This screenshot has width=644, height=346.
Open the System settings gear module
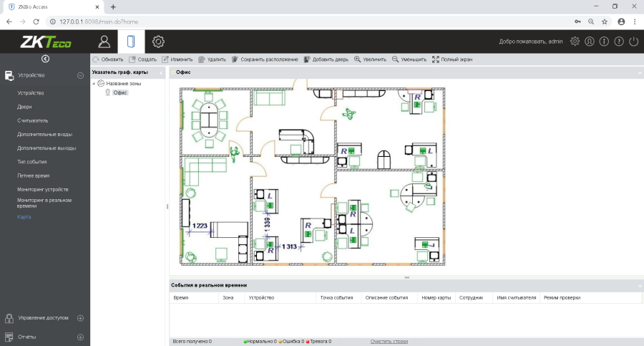pos(158,41)
